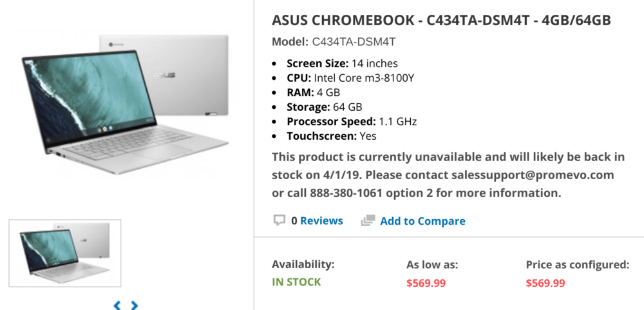
Task: Click the CPU Intel Core m3-8100Y spec
Action: tap(350, 78)
